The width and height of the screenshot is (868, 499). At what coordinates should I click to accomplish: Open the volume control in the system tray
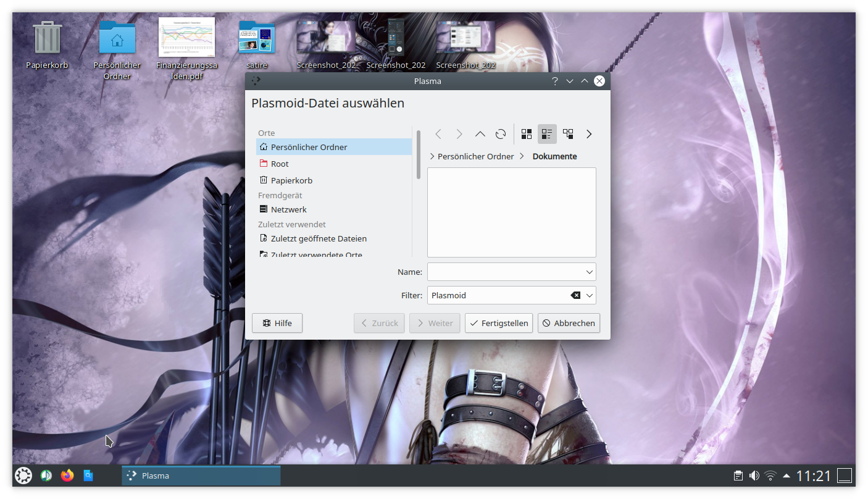click(754, 476)
